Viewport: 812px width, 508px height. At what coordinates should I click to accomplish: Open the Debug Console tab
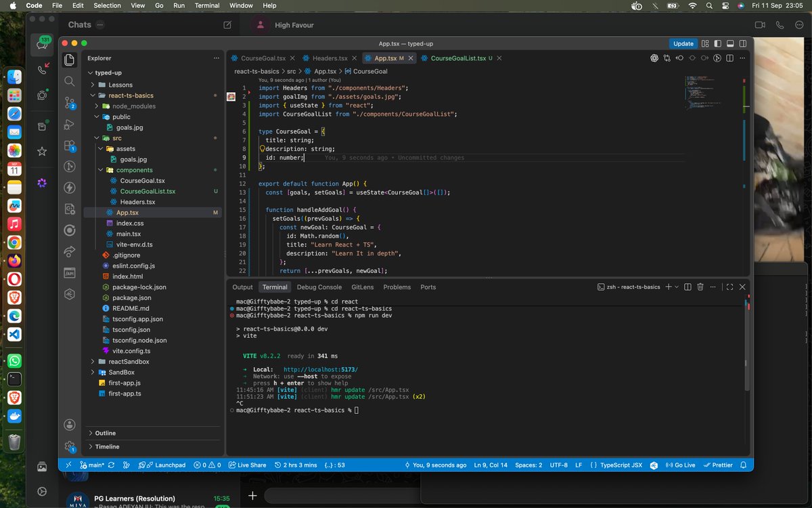pos(319,287)
